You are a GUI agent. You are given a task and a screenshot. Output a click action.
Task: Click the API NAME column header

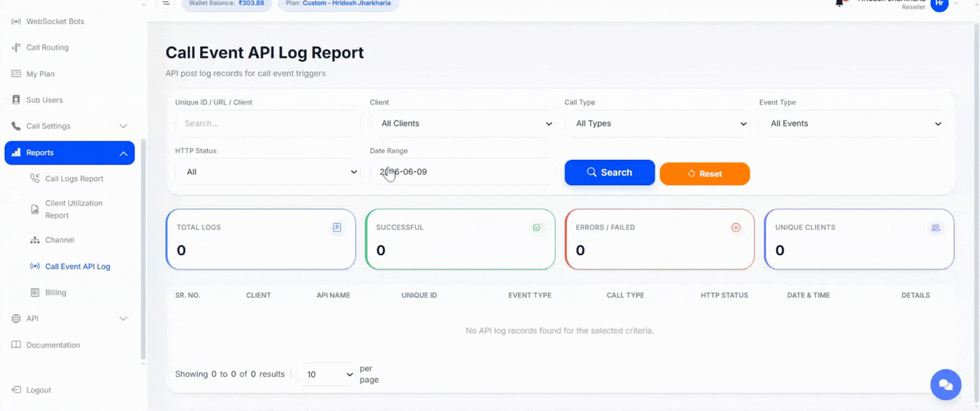tap(333, 295)
